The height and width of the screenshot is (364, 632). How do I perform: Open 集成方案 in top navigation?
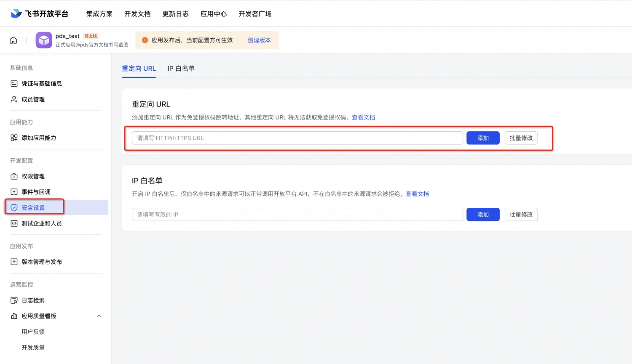point(99,14)
